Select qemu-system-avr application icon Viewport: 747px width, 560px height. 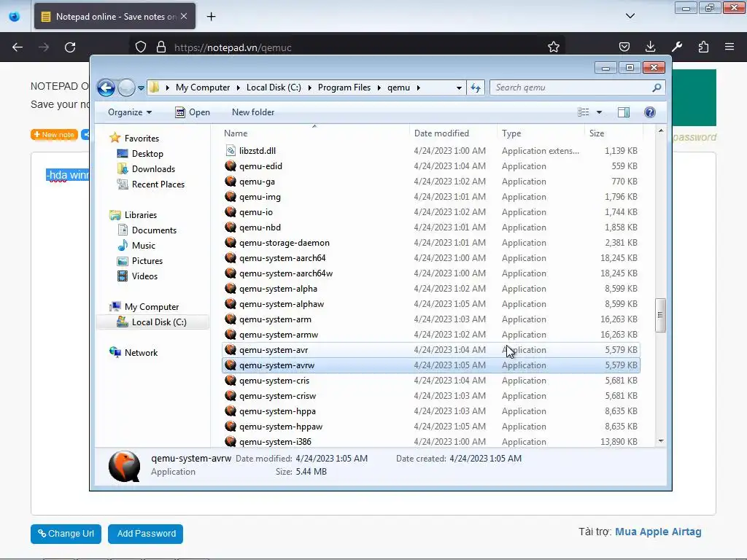point(231,349)
